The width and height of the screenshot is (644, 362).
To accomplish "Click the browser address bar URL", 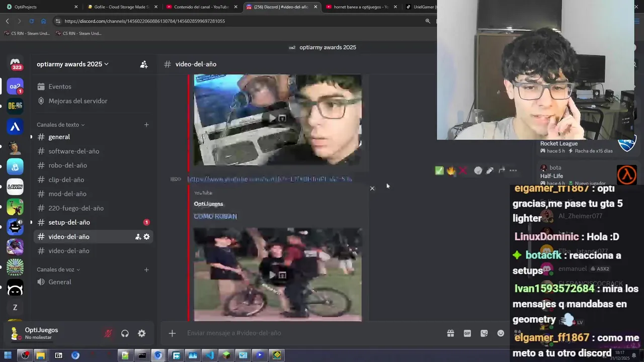I will pyautogui.click(x=145, y=21).
